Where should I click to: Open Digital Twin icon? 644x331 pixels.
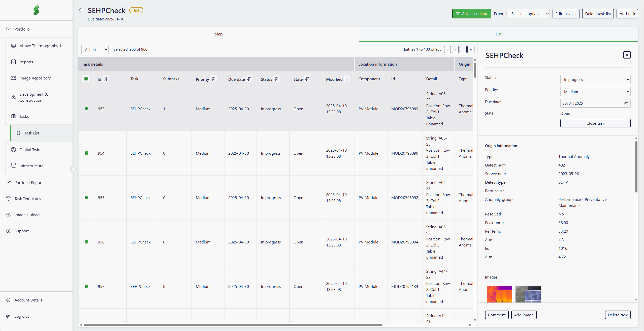click(x=13, y=150)
